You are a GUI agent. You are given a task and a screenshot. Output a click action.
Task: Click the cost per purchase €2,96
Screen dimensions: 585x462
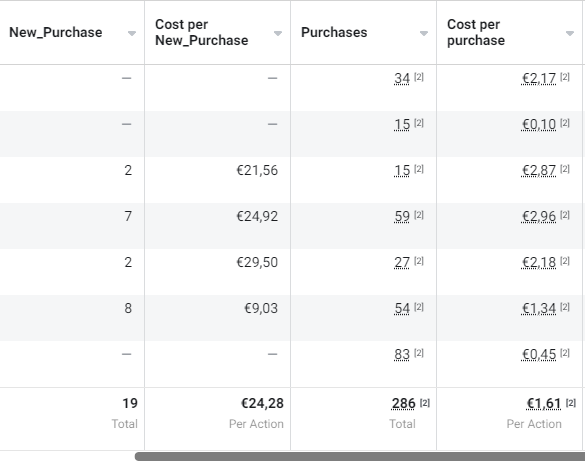click(539, 216)
